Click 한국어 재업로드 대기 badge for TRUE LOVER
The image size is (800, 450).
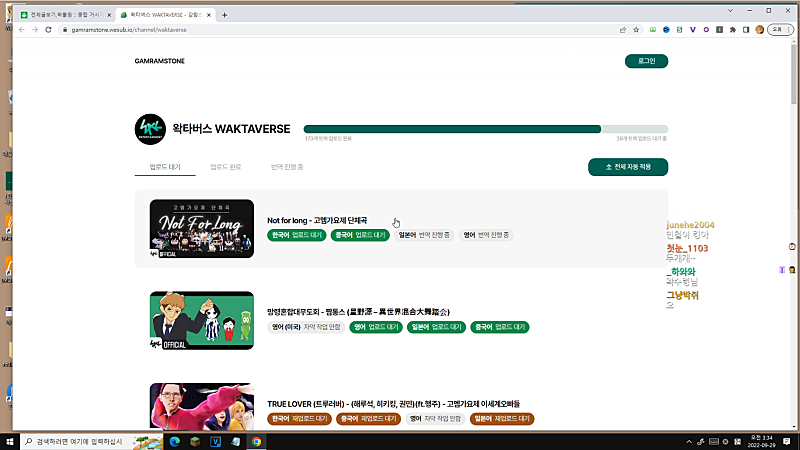(299, 418)
